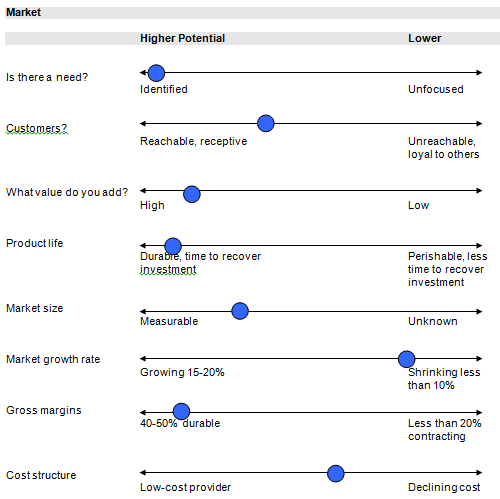Click the blue marker on 'Is there a need?' scale
This screenshot has height=499, width=500.
(156, 73)
